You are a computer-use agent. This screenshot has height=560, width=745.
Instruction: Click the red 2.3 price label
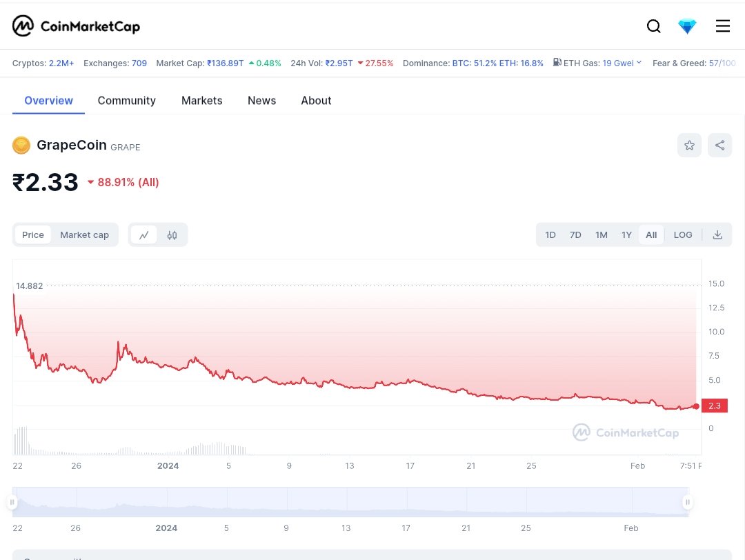coord(715,406)
